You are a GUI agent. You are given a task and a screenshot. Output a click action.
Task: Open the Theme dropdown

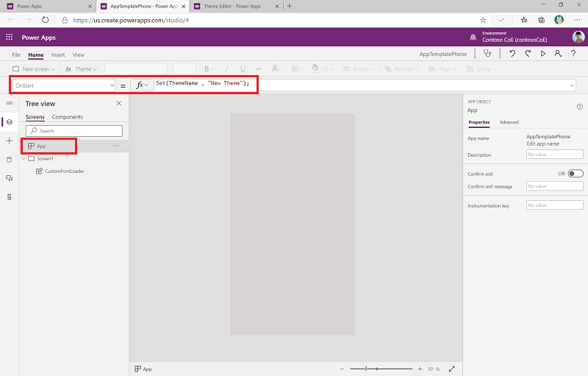click(81, 69)
